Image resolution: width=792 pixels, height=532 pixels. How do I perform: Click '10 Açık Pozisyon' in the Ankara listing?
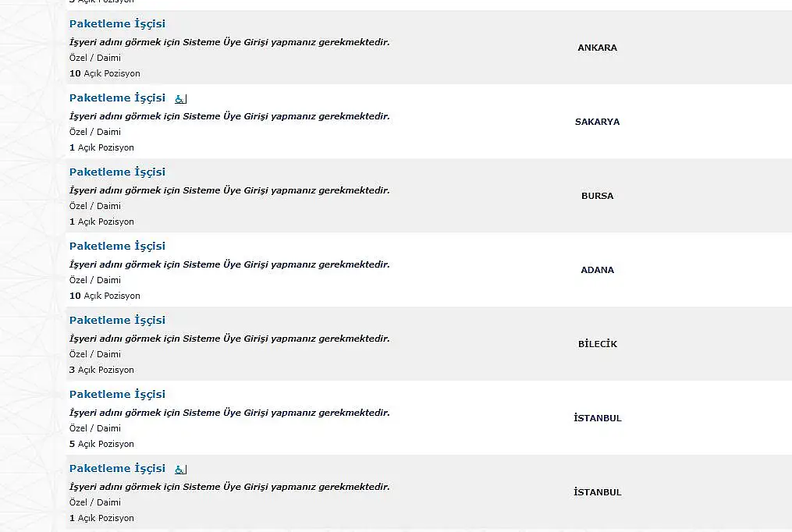tap(105, 73)
